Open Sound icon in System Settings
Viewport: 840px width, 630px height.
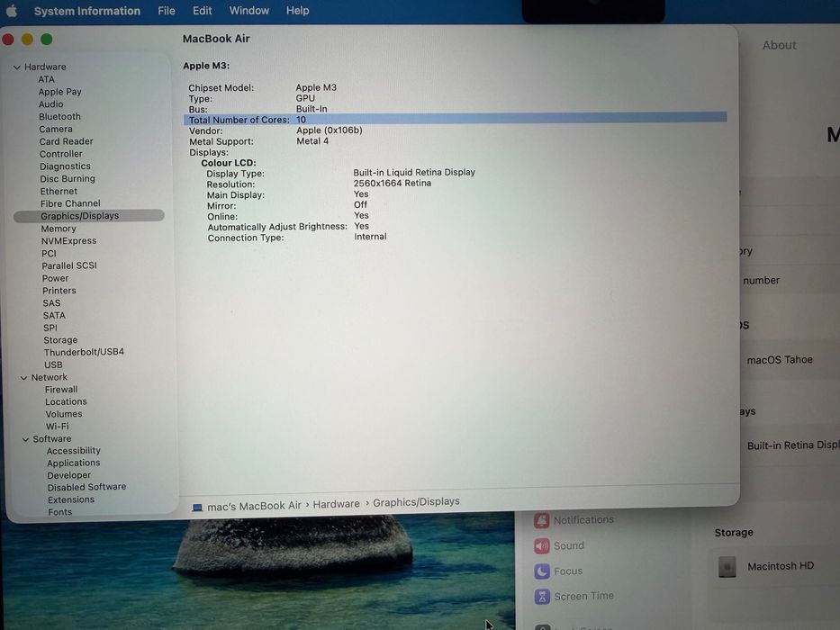[x=542, y=546]
